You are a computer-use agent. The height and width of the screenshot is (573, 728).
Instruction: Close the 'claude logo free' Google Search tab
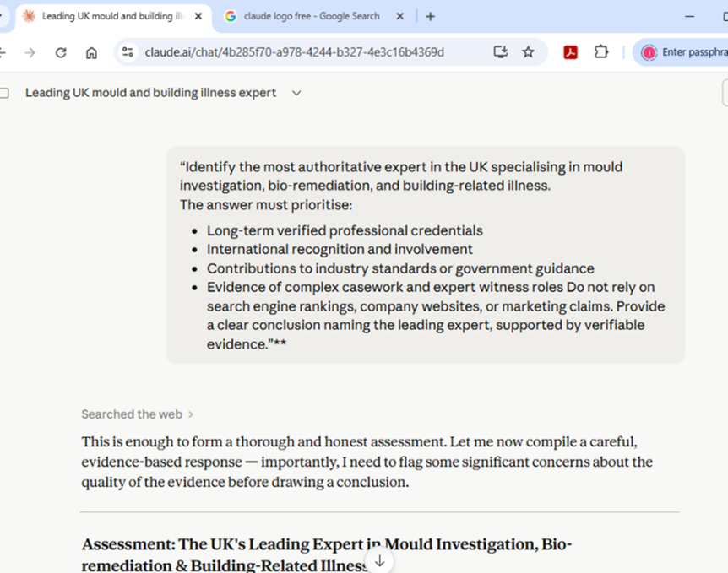(x=400, y=16)
